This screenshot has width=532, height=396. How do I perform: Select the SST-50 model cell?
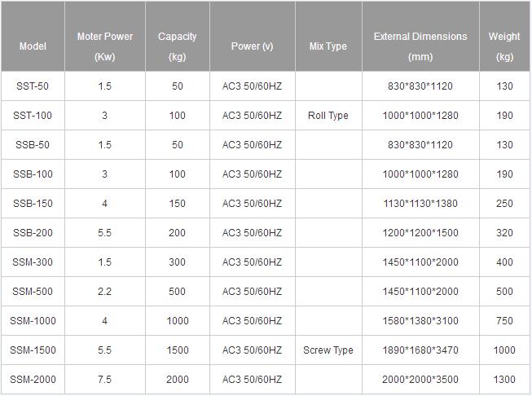(x=33, y=86)
